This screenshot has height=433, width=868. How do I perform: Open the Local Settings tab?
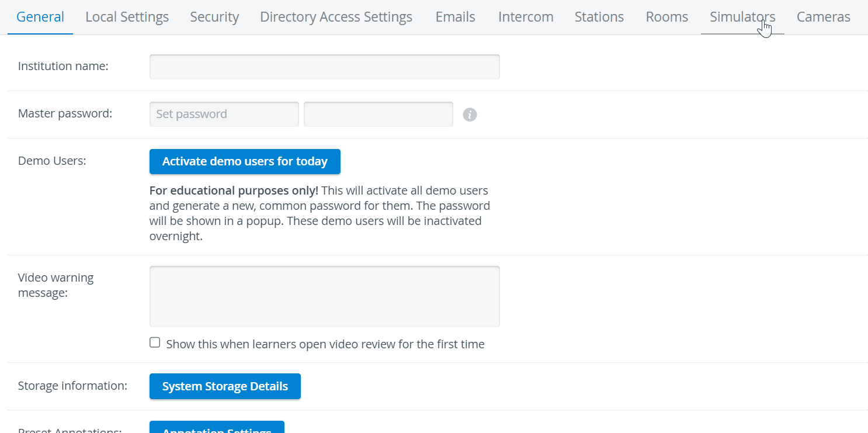(127, 17)
